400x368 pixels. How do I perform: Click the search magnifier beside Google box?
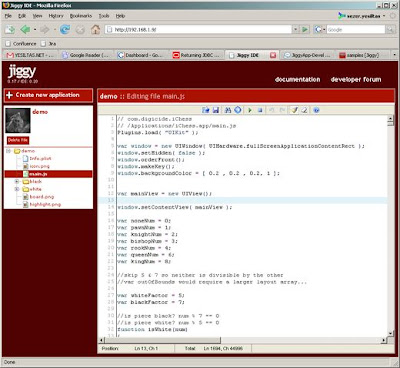pos(390,30)
